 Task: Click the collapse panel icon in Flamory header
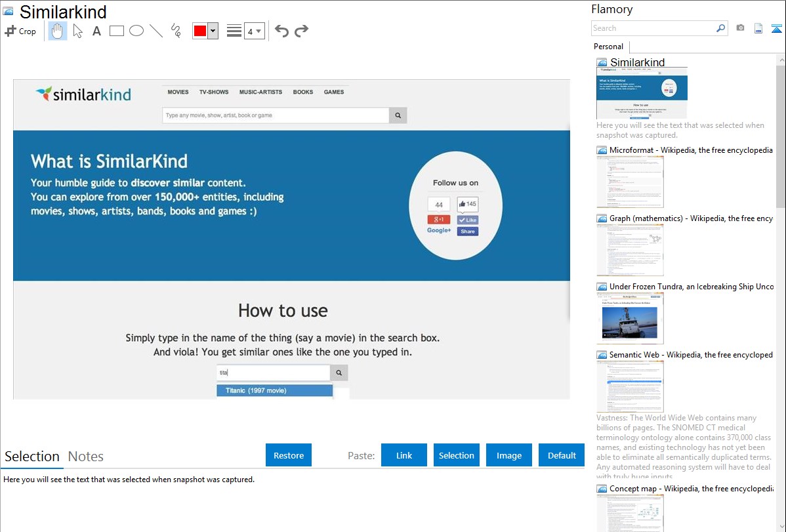coord(776,28)
